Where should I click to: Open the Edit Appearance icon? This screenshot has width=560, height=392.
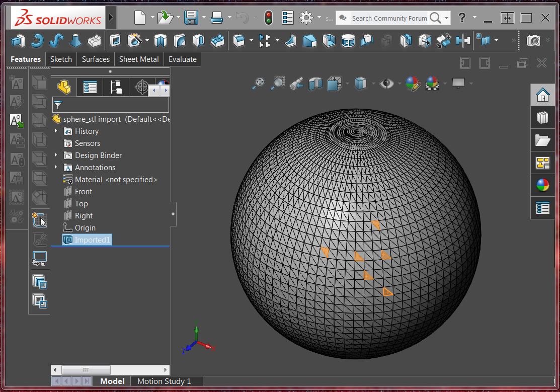click(412, 84)
